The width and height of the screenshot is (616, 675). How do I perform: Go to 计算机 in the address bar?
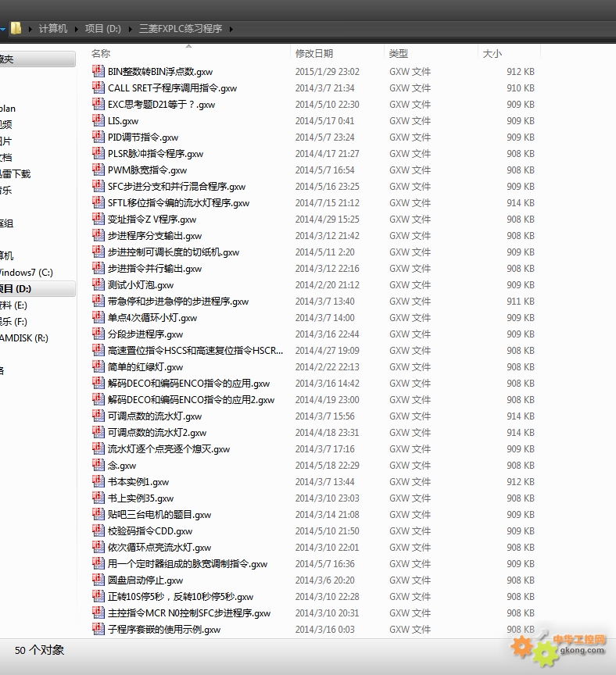(x=53, y=29)
